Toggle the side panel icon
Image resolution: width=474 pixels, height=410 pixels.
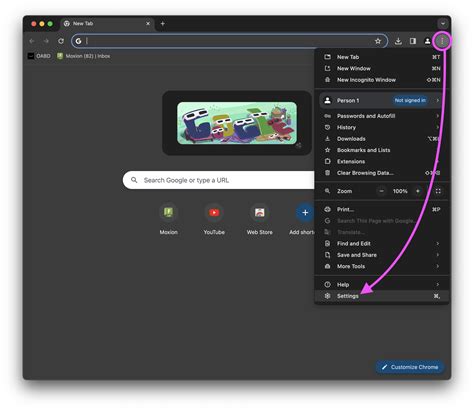[x=413, y=41]
